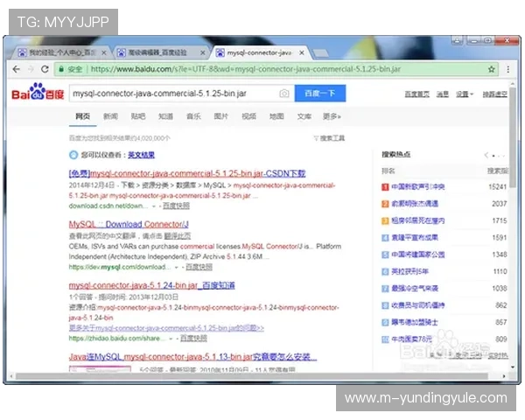Image resolution: width=525 pixels, height=420 pixels.
Task: Click the horizontal scrollbar at the bottom
Action: coord(252,376)
